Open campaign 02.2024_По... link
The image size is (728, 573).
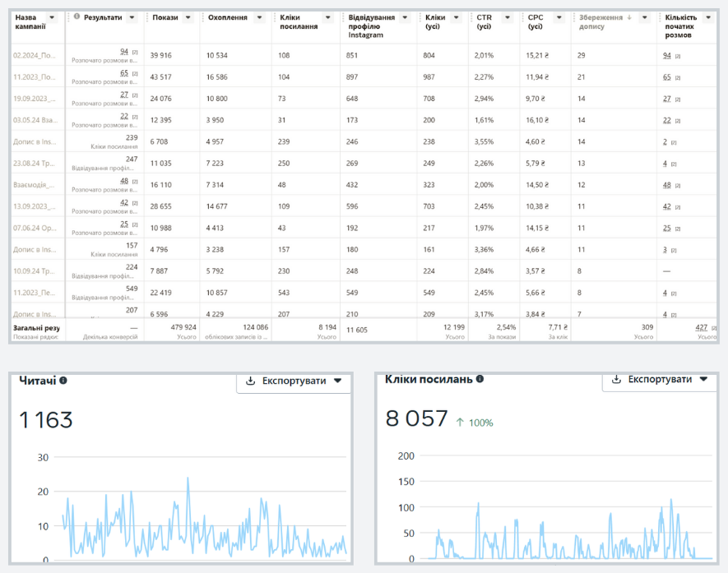[34, 55]
